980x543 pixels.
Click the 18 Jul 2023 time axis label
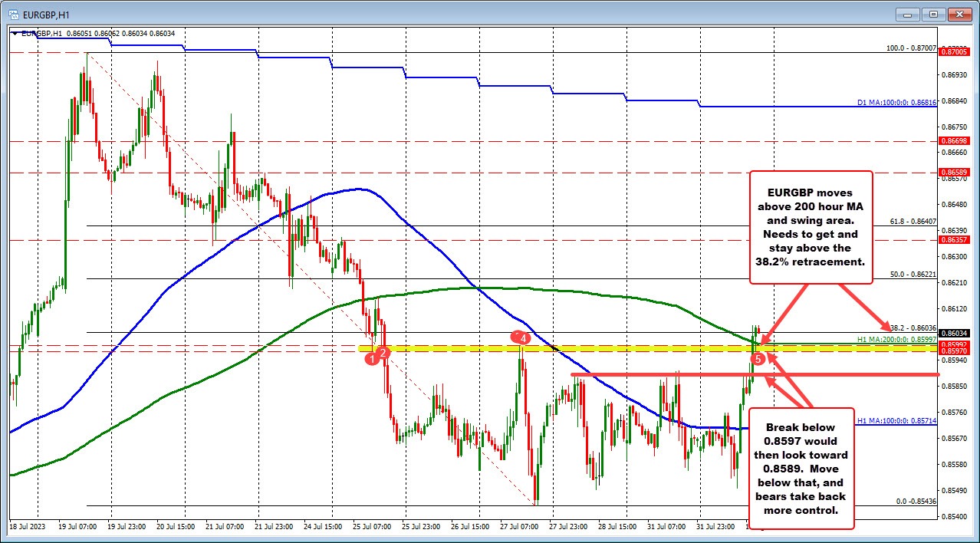[27, 527]
